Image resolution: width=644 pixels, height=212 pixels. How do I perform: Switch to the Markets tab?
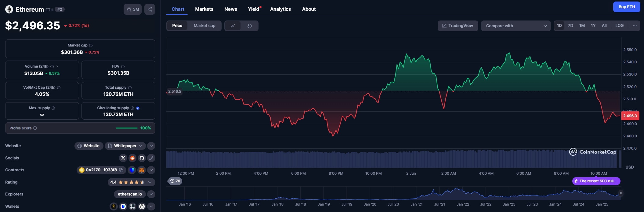[204, 9]
